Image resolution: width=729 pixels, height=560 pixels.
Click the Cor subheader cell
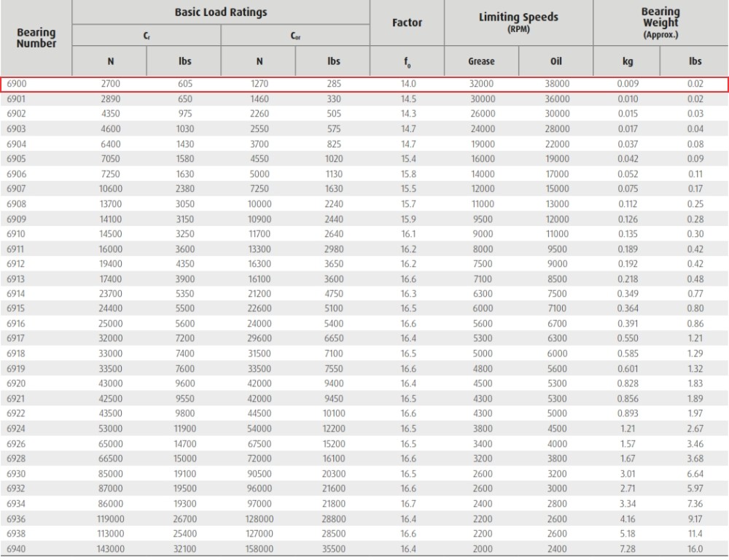295,36
